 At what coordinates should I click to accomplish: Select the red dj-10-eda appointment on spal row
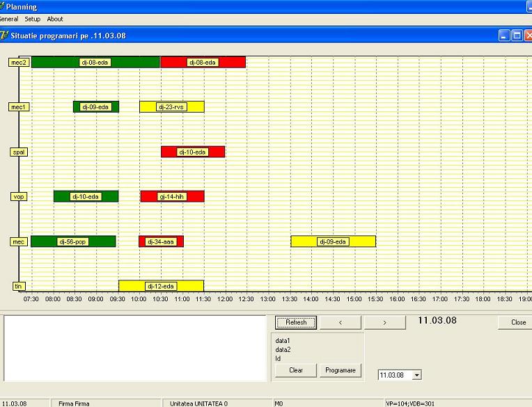click(x=193, y=152)
